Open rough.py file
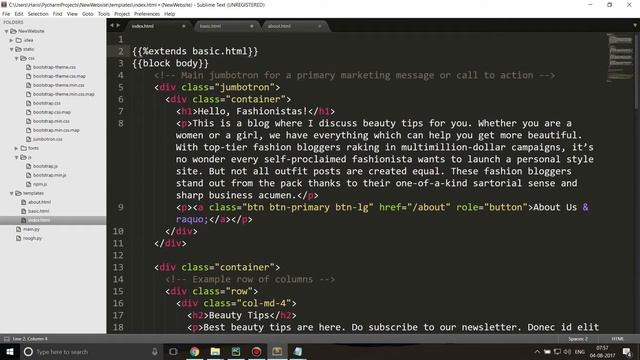Screen dimensions: 640x360 tap(32, 238)
